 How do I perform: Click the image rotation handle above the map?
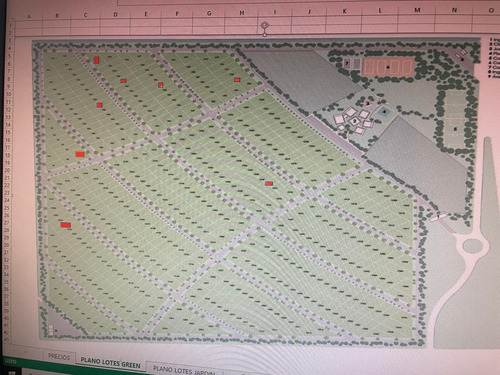coord(265,25)
